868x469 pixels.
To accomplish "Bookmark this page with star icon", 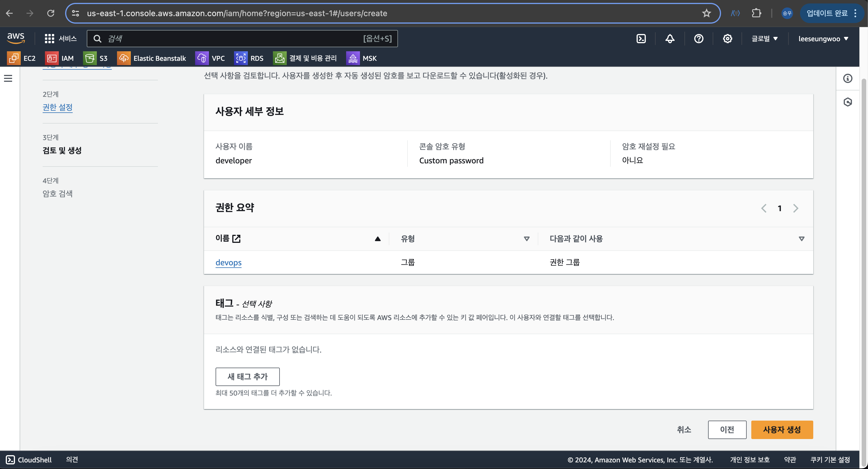I will click(706, 14).
